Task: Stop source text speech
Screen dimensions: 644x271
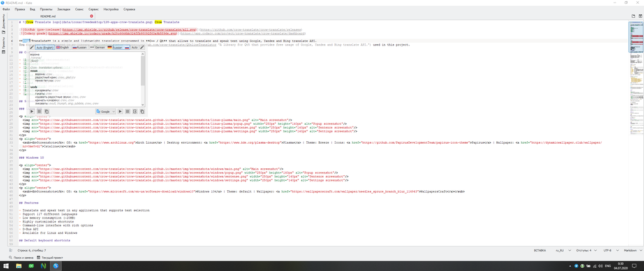Action: [39, 111]
